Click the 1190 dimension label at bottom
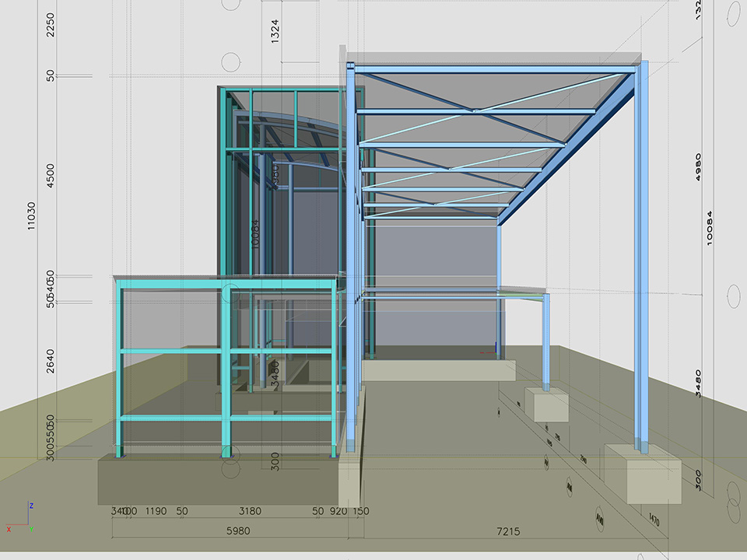 [x=156, y=511]
